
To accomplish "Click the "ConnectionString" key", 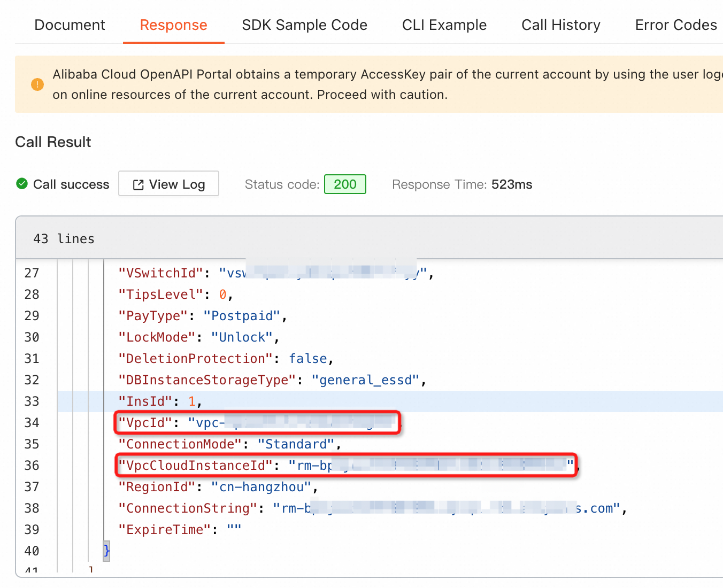I will click(x=188, y=508).
